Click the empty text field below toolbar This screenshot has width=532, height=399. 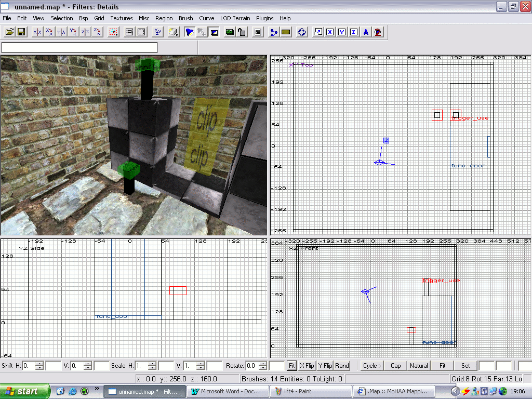79,47
